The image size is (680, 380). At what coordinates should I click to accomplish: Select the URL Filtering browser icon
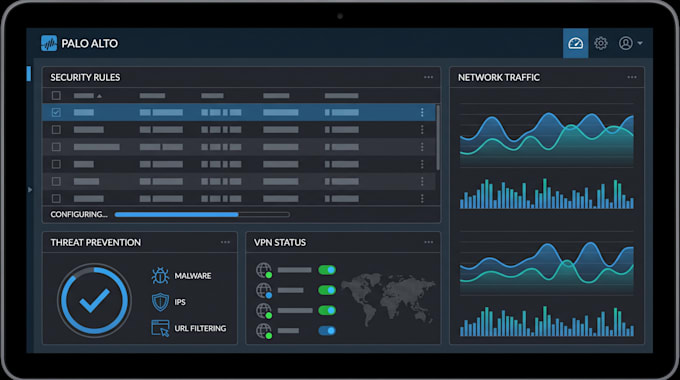coord(160,328)
